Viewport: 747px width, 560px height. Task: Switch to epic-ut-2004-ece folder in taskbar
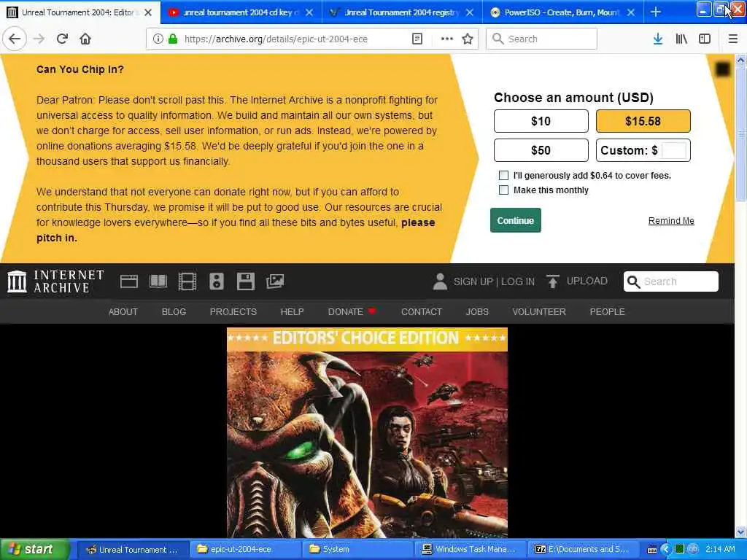pyautogui.click(x=245, y=550)
